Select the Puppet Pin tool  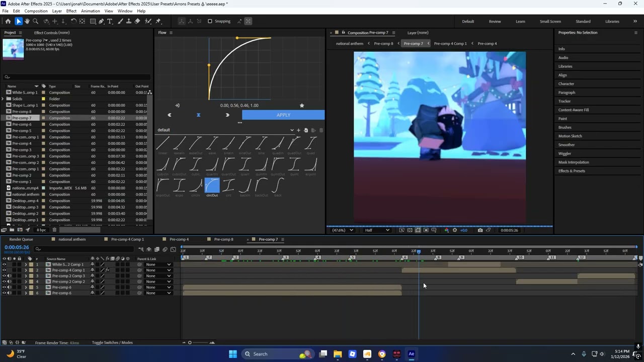point(158,21)
